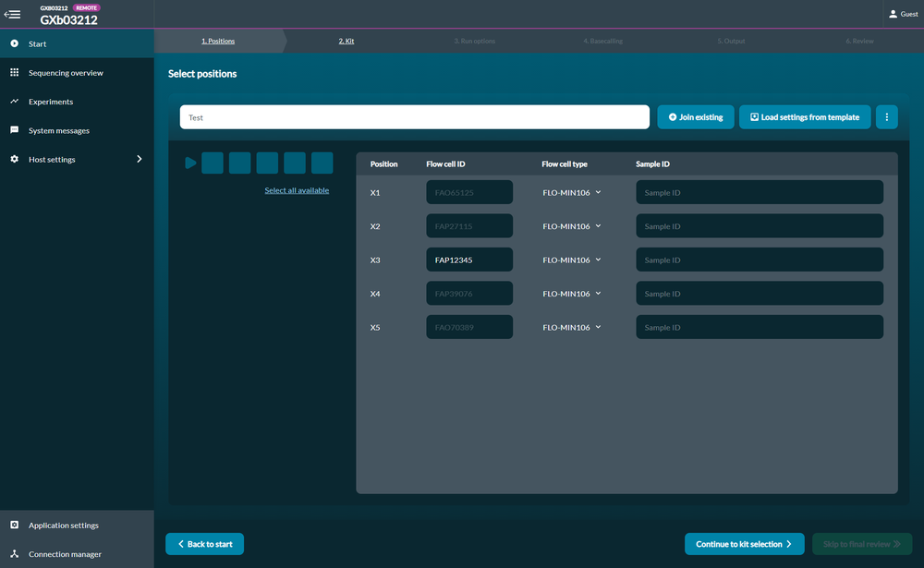Open the three-dot more options menu
The image size is (924, 568).
(x=886, y=117)
